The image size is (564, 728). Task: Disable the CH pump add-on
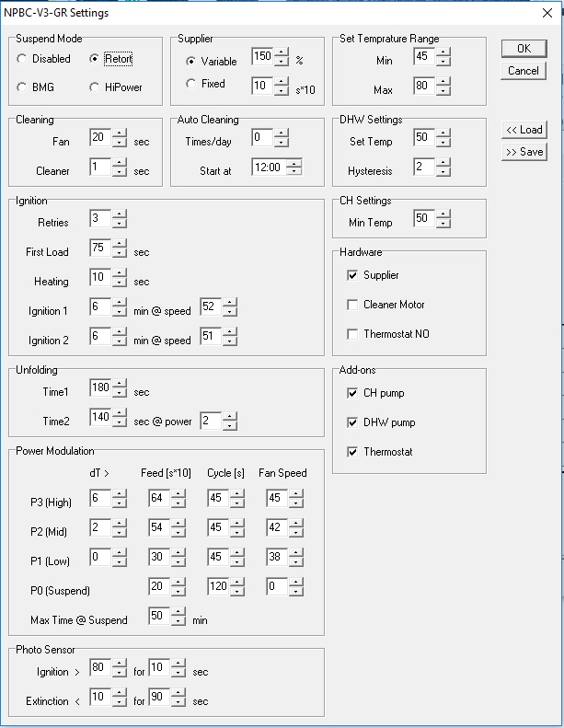(x=352, y=393)
